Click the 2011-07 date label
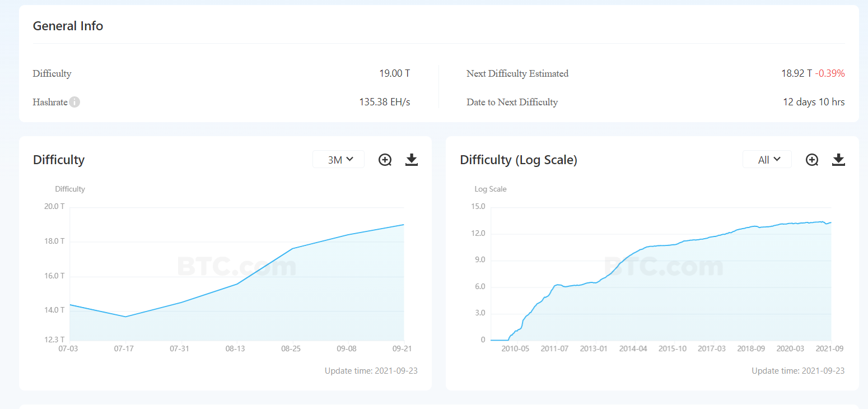The height and width of the screenshot is (409, 868). [554, 348]
